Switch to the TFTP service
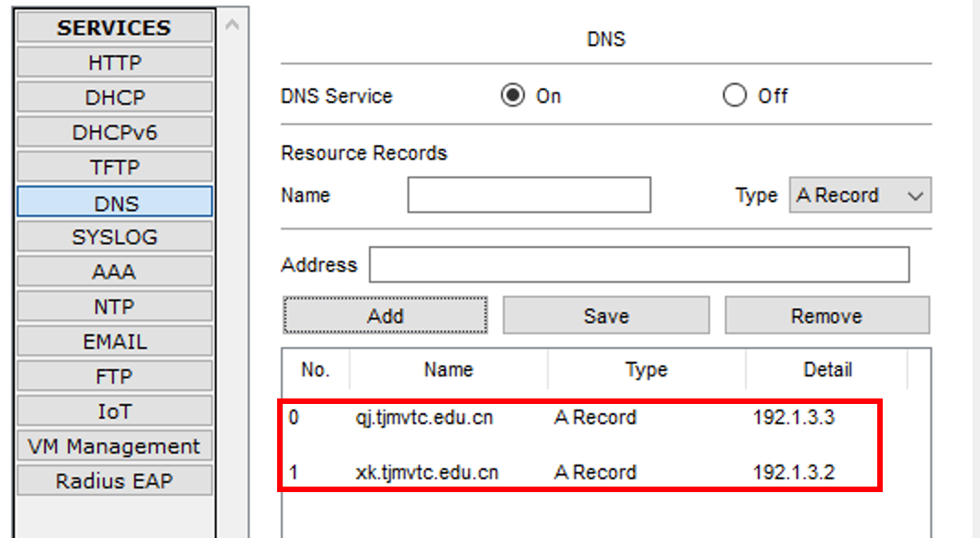Image resolution: width=980 pixels, height=538 pixels. tap(115, 168)
